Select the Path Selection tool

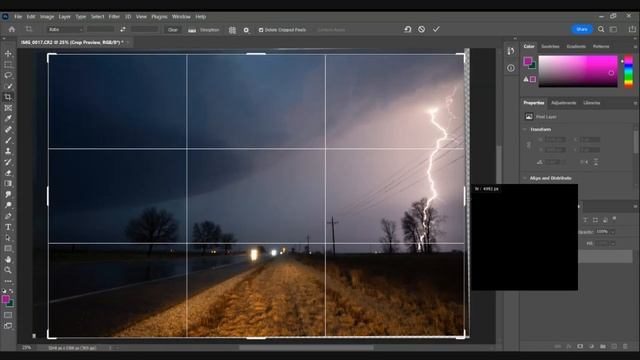pos(8,238)
